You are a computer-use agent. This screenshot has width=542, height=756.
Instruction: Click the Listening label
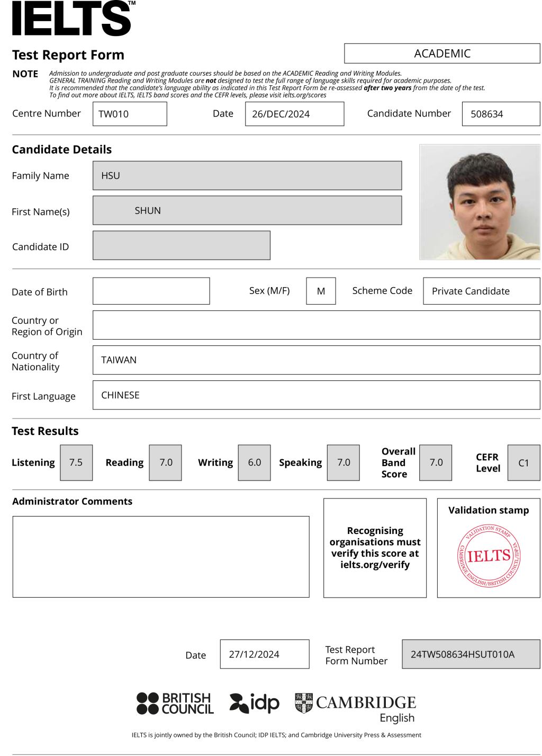pyautogui.click(x=33, y=463)
